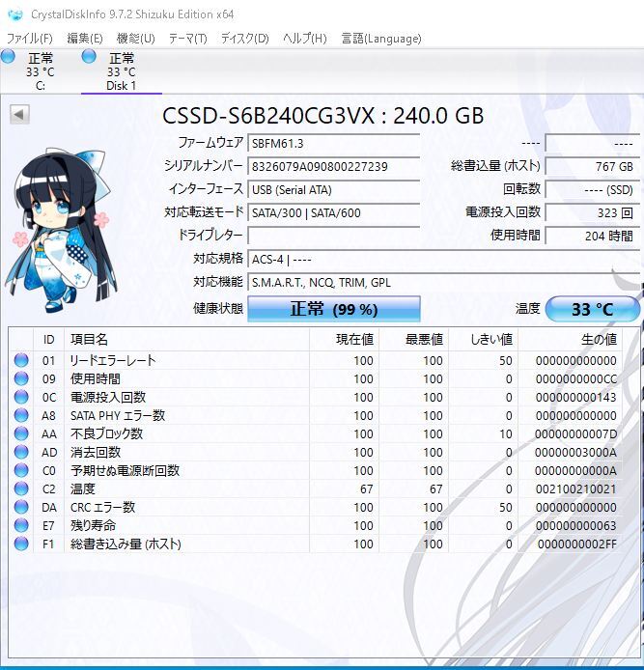Screen dimensions: 644x670
Task: Click the interface field USB (Serial ATA)
Action: click(x=333, y=189)
